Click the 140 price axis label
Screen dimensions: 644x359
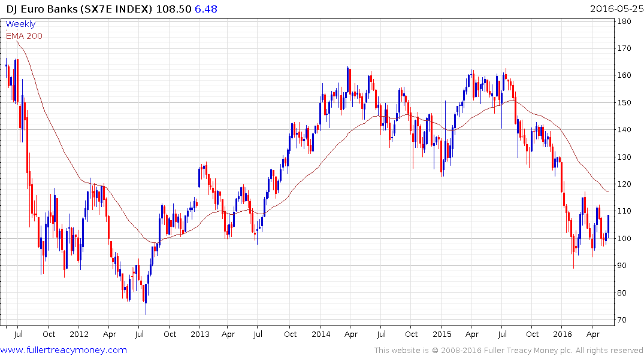[624, 130]
